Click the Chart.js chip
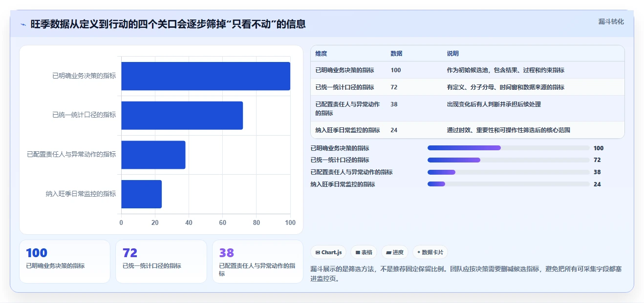 click(x=328, y=252)
